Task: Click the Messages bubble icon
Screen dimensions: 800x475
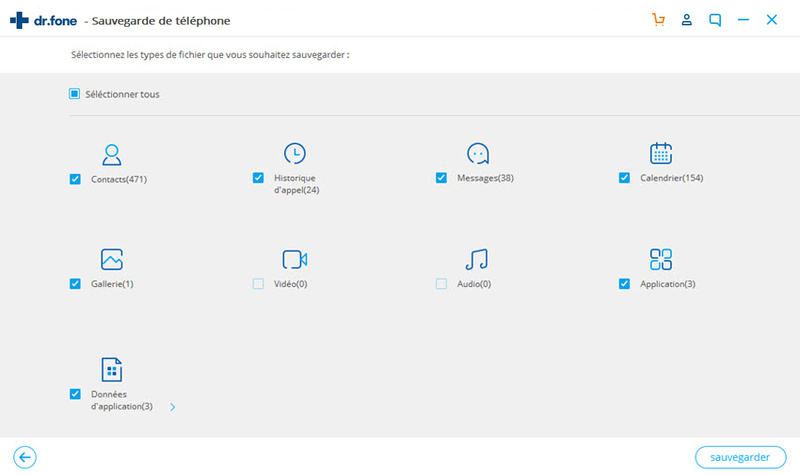Action: click(x=478, y=154)
